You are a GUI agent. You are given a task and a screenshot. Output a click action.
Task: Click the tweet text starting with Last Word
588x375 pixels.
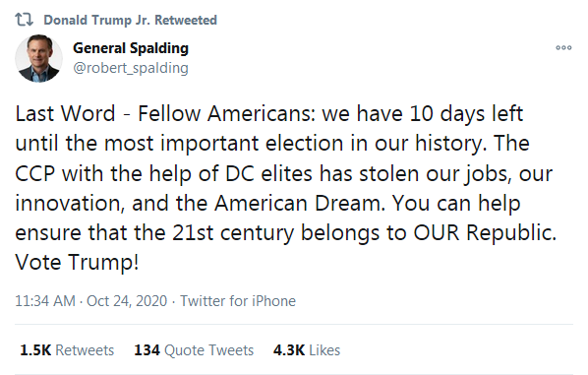[286, 188]
